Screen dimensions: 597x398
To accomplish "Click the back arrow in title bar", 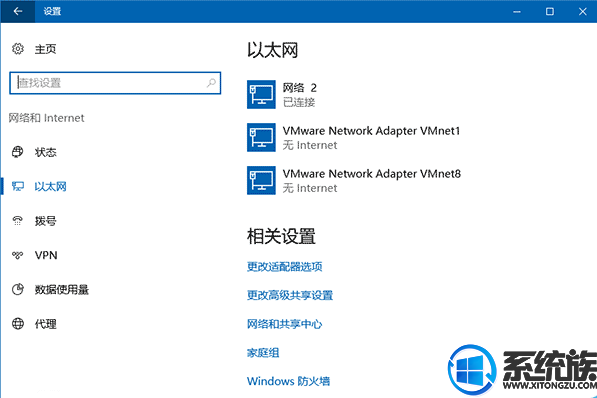I will 18,11.
